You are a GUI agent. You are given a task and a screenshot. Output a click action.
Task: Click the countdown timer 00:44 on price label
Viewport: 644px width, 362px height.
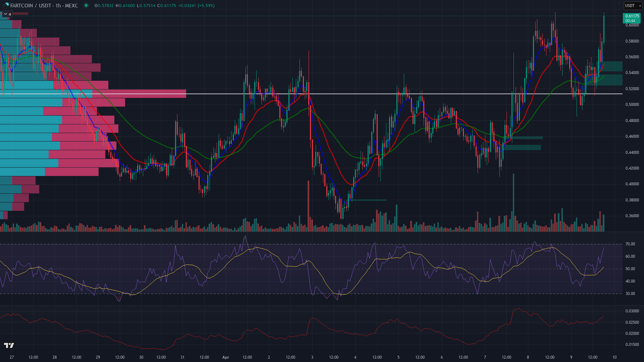pyautogui.click(x=630, y=21)
